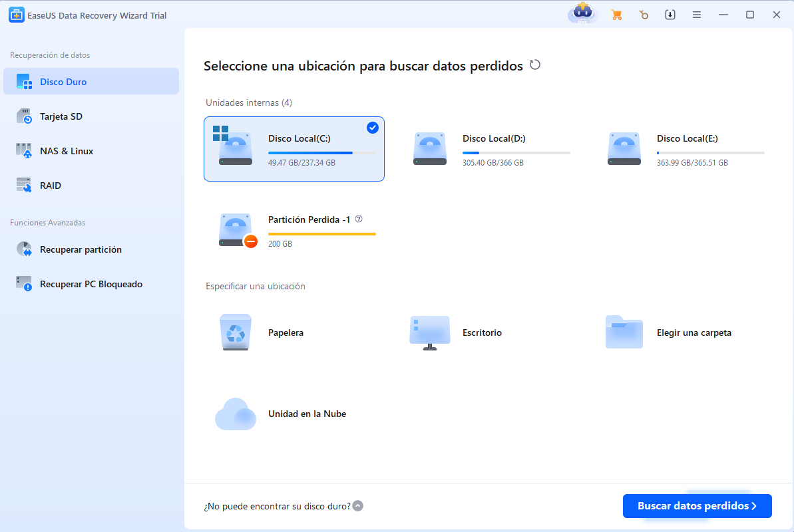Click the Disco Local(E:) usage bar
Image resolution: width=794 pixels, height=532 pixels.
pyautogui.click(x=710, y=152)
